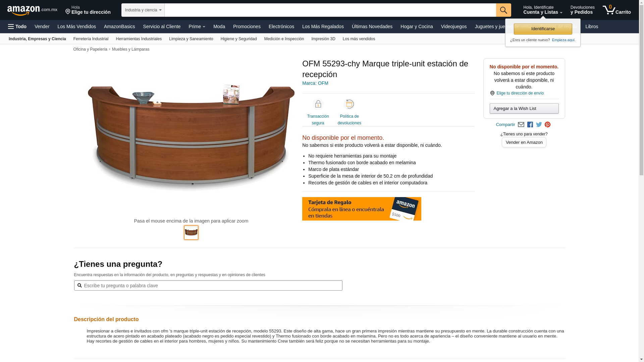Share product on Pinterest icon
644x362 pixels.
(x=548, y=125)
